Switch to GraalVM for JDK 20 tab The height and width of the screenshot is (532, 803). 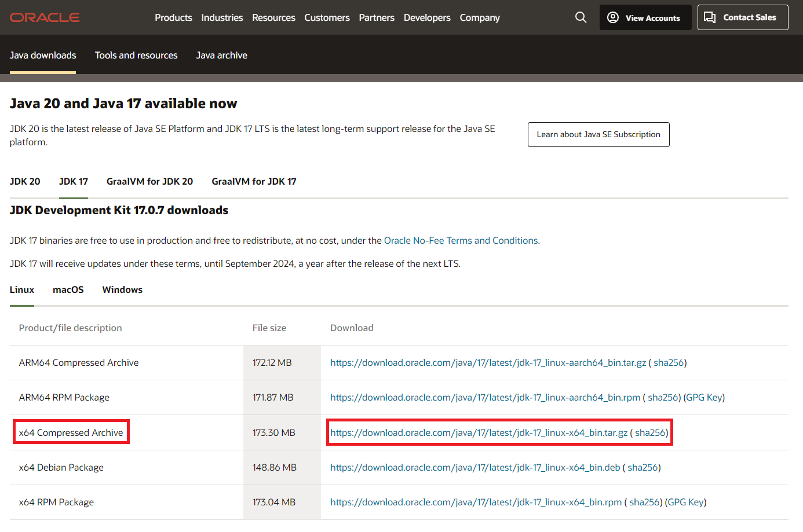(149, 181)
